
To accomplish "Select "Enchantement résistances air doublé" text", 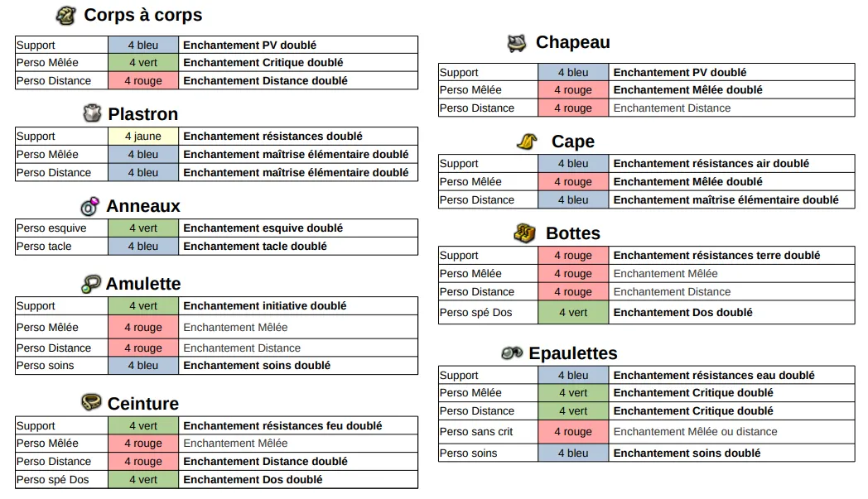I will coord(711,164).
